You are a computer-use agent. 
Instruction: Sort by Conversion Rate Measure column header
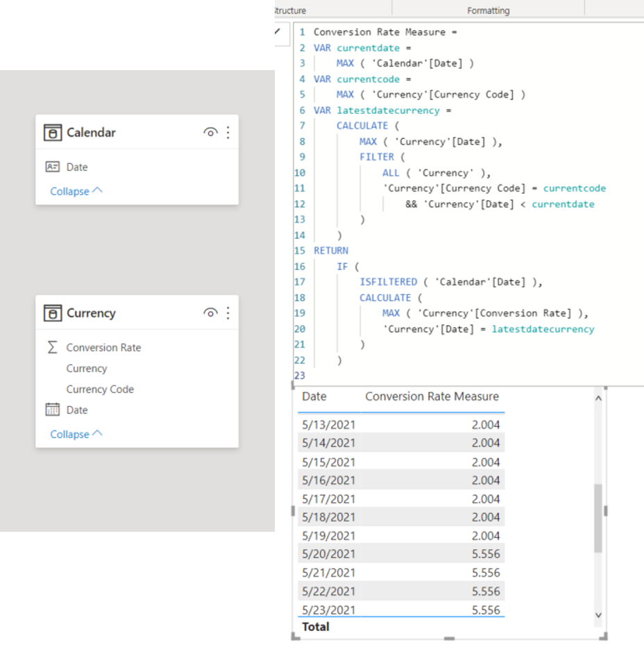point(432,396)
